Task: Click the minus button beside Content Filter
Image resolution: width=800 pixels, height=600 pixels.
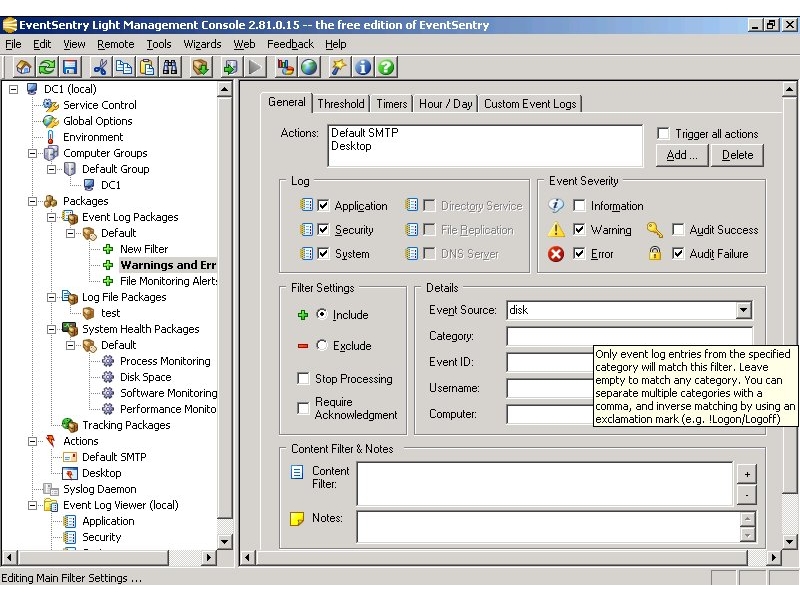Action: (x=747, y=495)
